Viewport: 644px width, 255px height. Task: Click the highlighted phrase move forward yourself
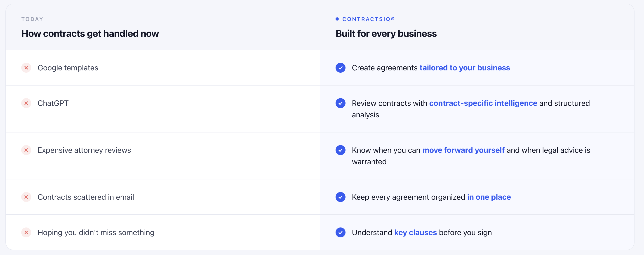pos(463,150)
